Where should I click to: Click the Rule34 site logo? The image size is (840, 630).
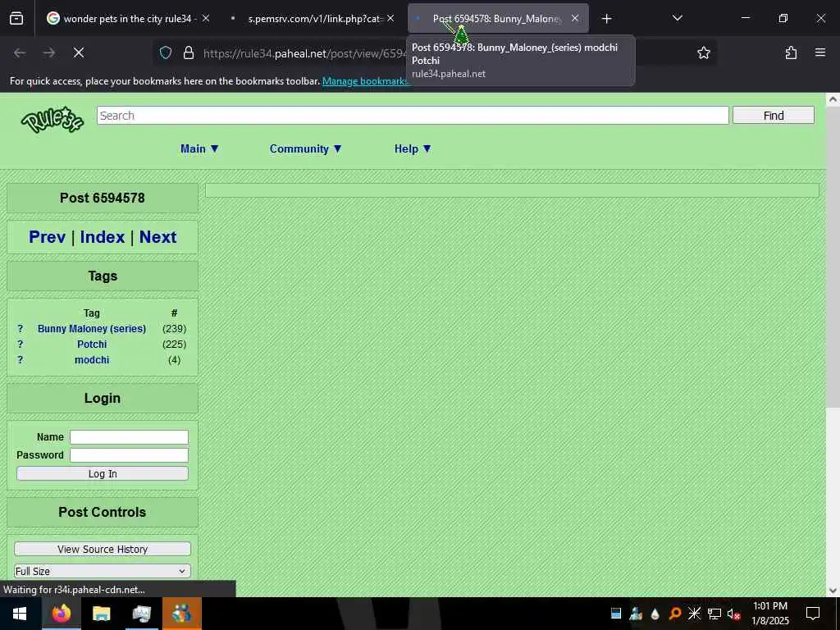point(52,120)
